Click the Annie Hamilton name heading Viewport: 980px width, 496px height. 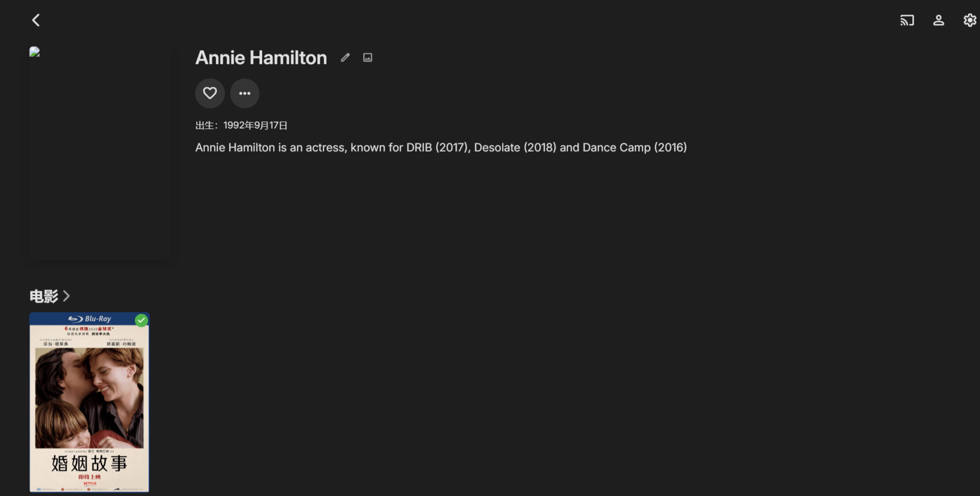pos(261,57)
